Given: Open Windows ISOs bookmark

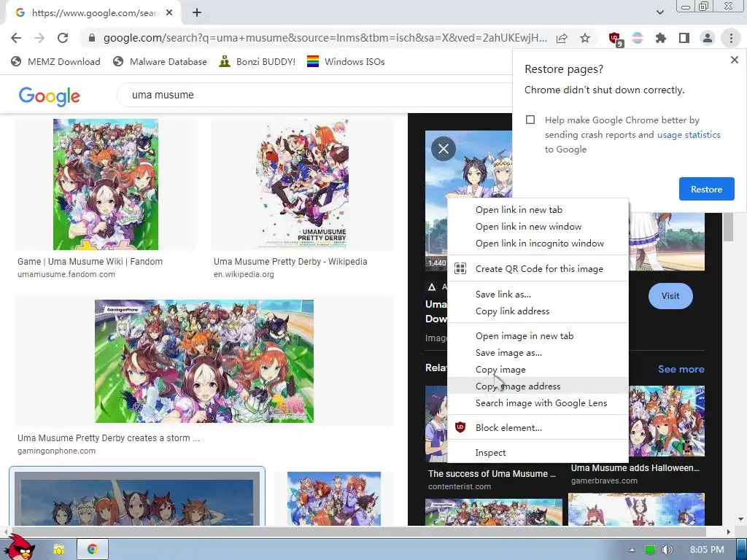Looking at the screenshot, I should 346,61.
